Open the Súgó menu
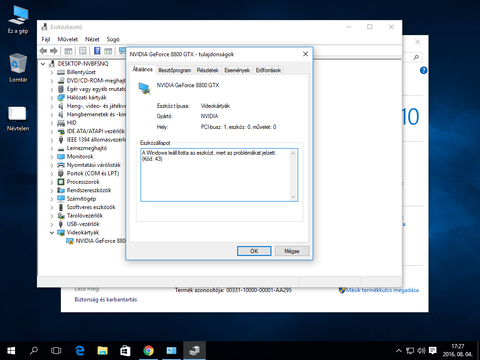This screenshot has height=360, width=480. tap(113, 39)
